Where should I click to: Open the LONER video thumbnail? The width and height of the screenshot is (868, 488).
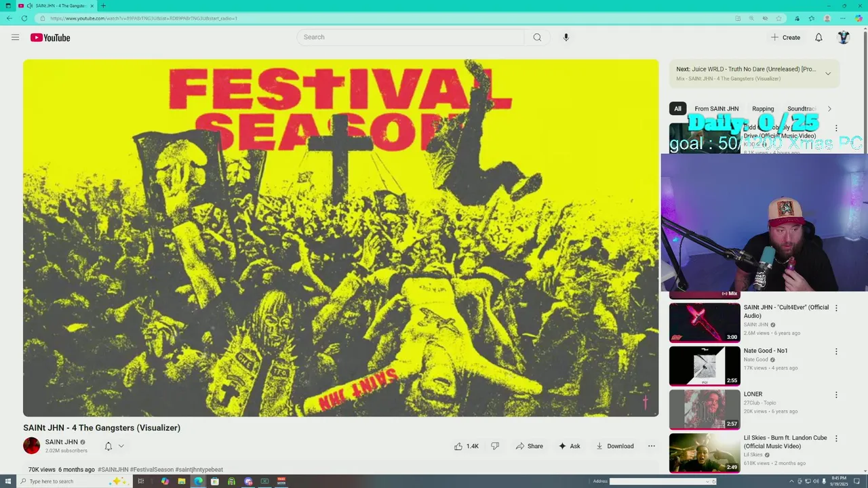[x=705, y=409]
